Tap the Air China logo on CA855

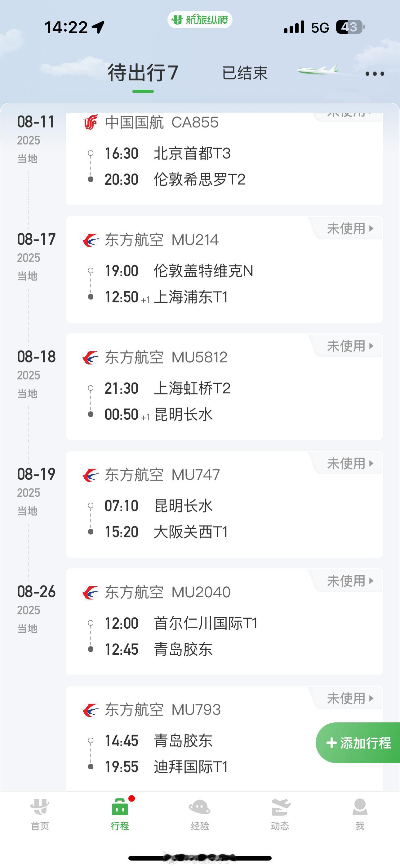pos(91,122)
